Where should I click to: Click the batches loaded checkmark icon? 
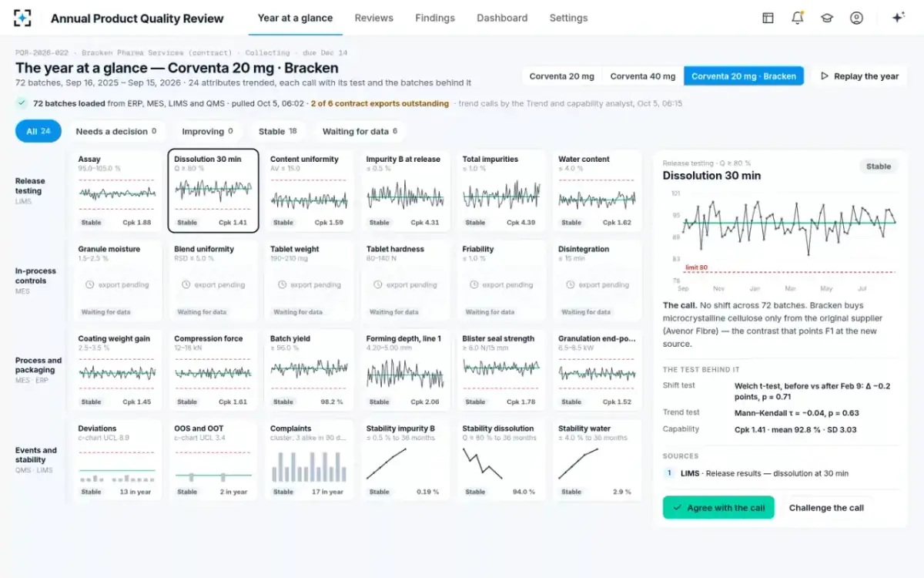point(22,102)
